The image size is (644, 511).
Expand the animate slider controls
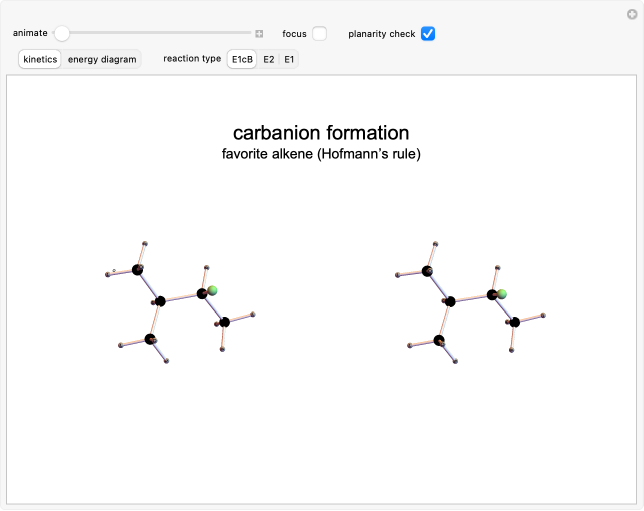(259, 34)
